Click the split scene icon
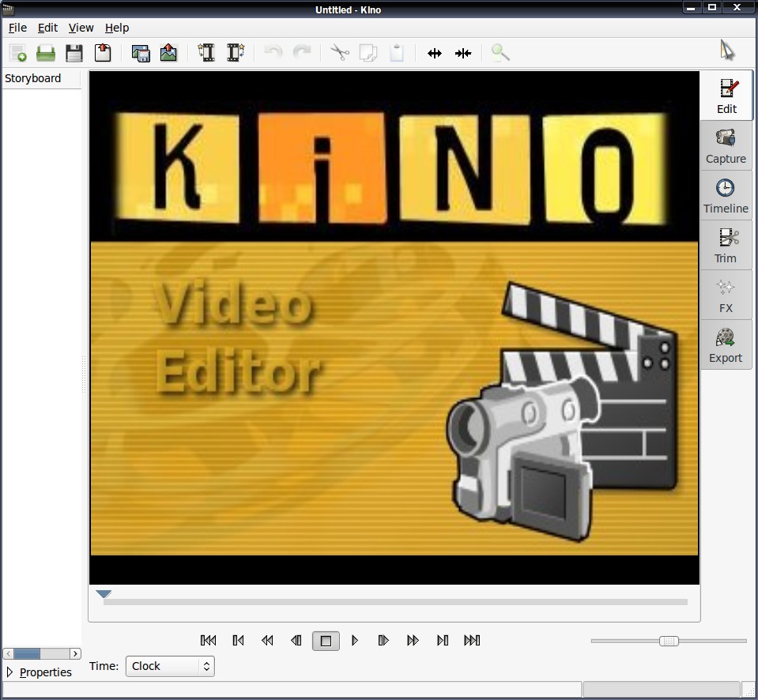This screenshot has height=700, width=758. [x=435, y=53]
